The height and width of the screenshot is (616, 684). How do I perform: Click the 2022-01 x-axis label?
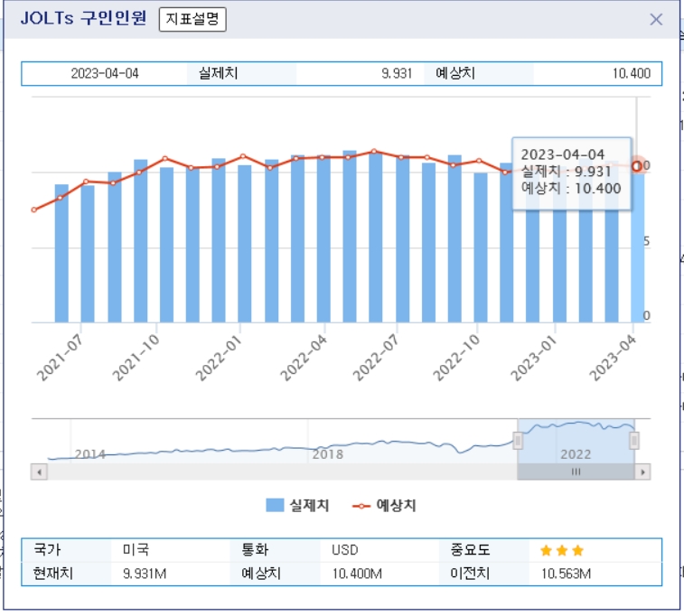pyautogui.click(x=219, y=358)
